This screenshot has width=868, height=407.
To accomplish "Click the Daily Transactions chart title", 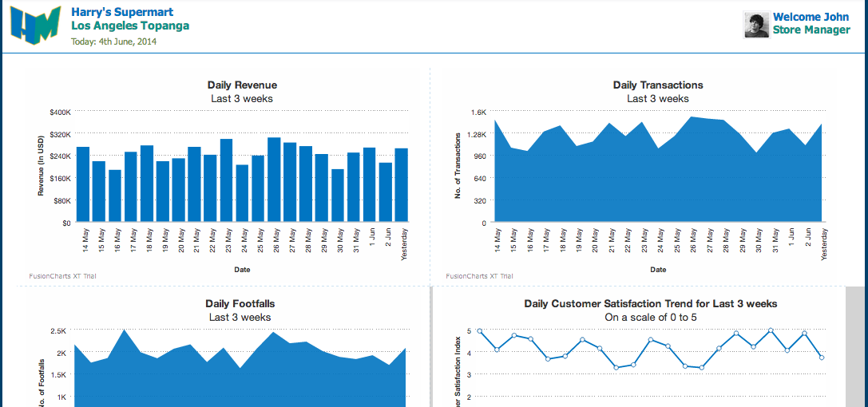I will coord(657,85).
